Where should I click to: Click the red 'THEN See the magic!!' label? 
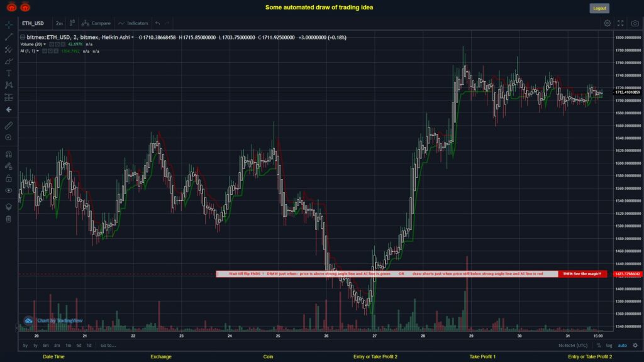pyautogui.click(x=582, y=274)
